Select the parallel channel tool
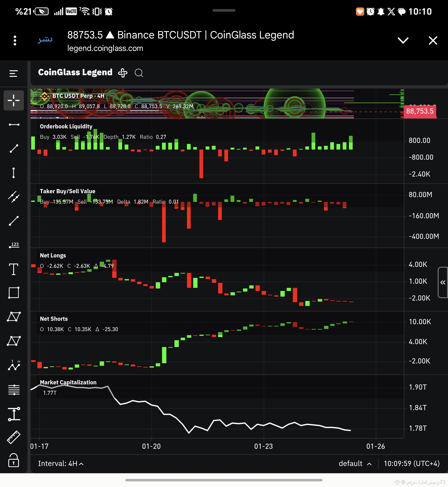 click(14, 197)
